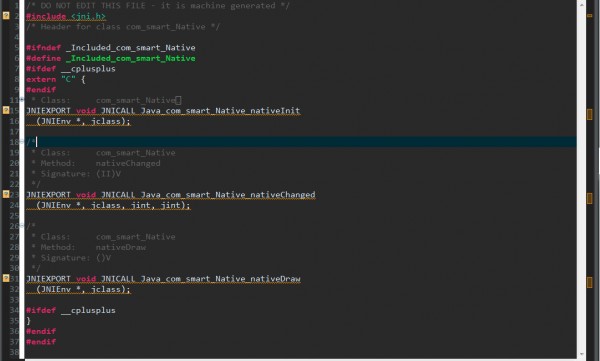Image resolution: width=600 pixels, height=361 pixels.
Task: Click 'Java_com_smart_Native_nativeChanged' function name
Action: 228,194
